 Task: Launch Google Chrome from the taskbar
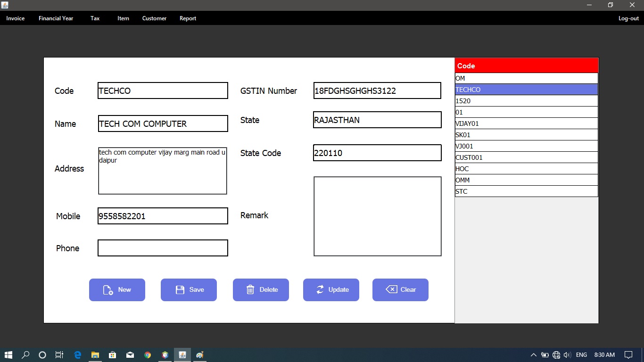147,354
